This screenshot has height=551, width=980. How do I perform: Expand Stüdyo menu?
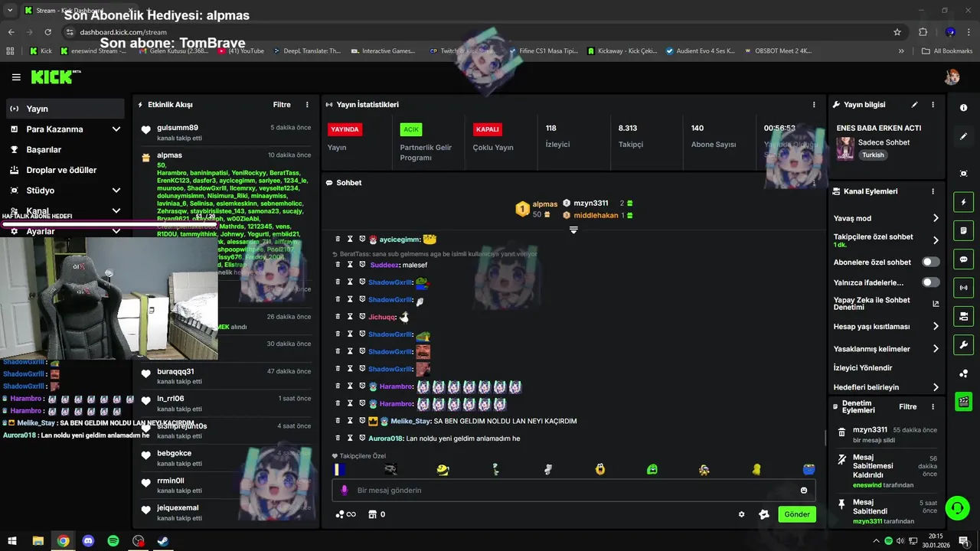click(116, 191)
